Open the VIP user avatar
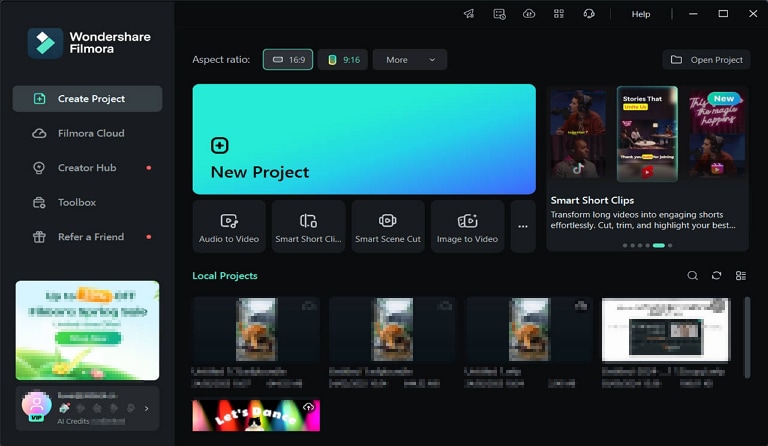 click(36, 406)
